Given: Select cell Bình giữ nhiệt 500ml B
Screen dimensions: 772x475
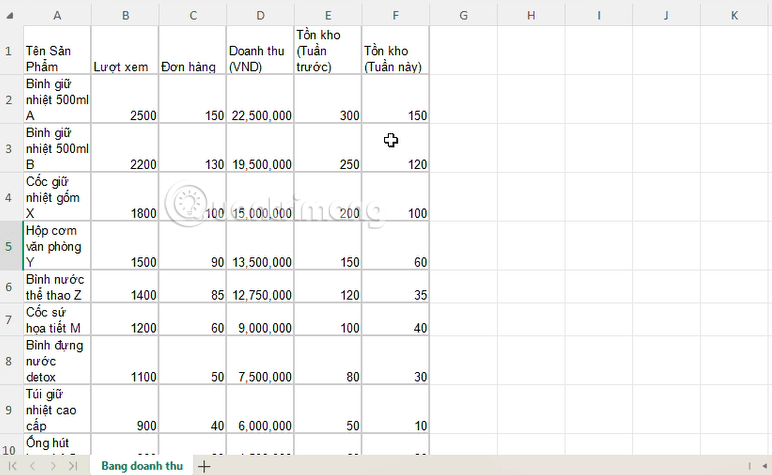Looking at the screenshot, I should pos(57,148).
